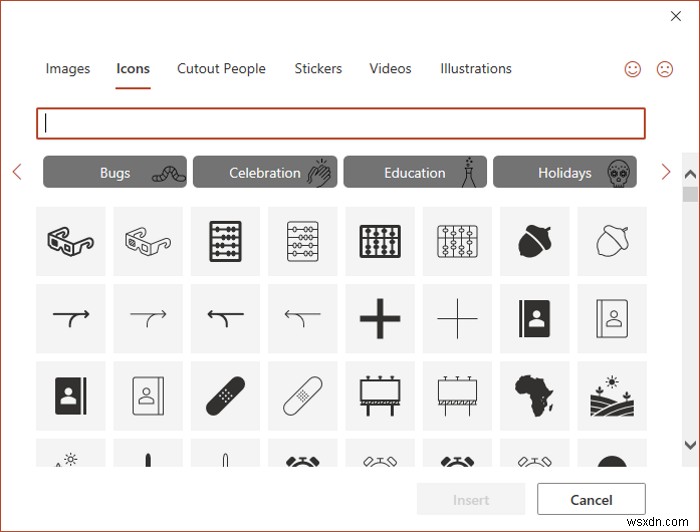The image size is (700, 532).
Task: Close the stock images dialog
Action: pos(676,16)
